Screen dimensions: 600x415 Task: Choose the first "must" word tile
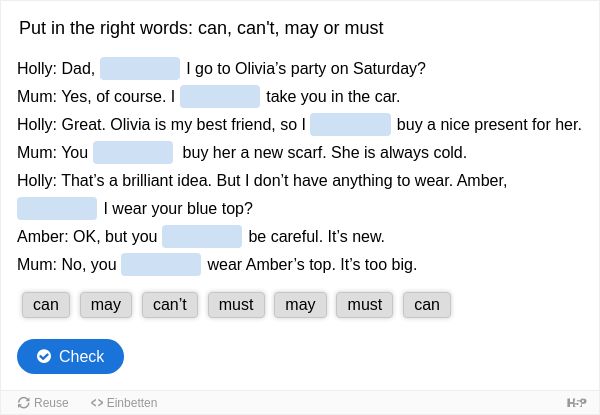click(236, 305)
